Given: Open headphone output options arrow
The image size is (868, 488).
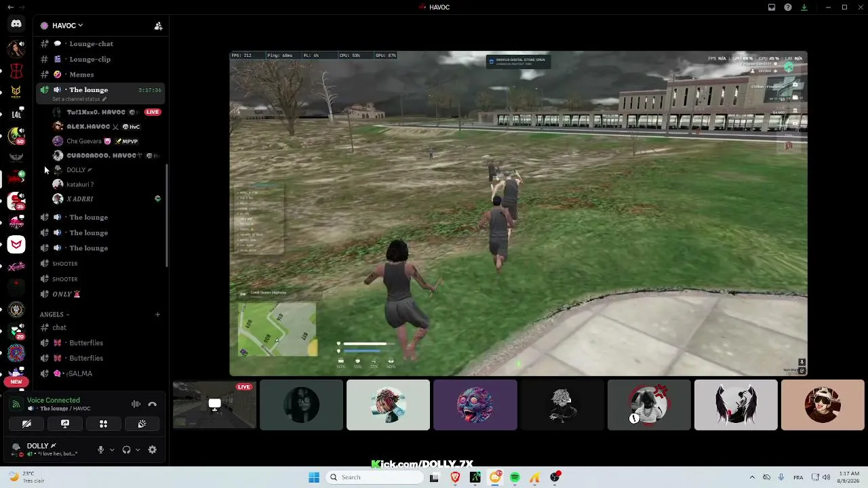Looking at the screenshot, I should 138,449.
